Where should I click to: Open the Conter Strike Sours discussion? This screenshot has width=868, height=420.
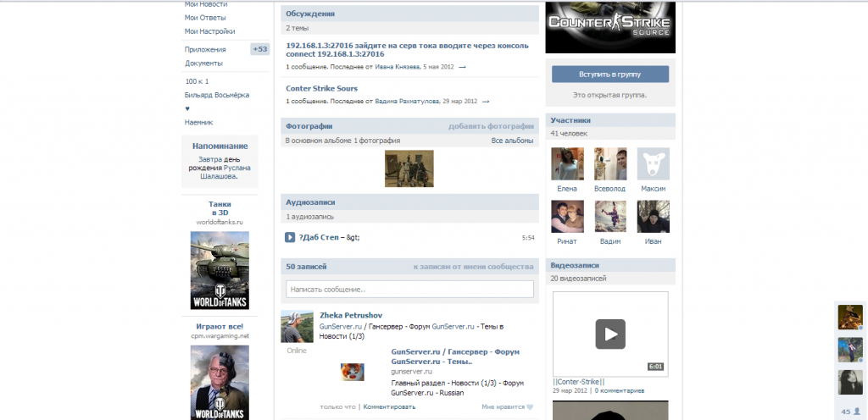coord(321,88)
